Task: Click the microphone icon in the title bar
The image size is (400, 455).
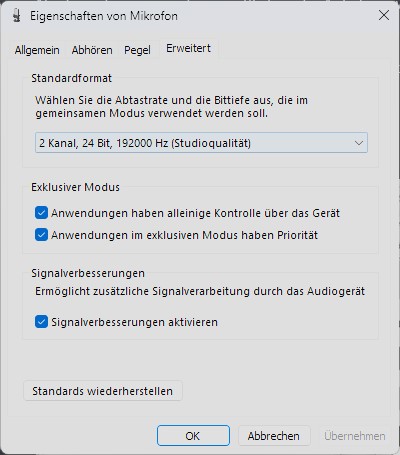Action: coord(17,15)
